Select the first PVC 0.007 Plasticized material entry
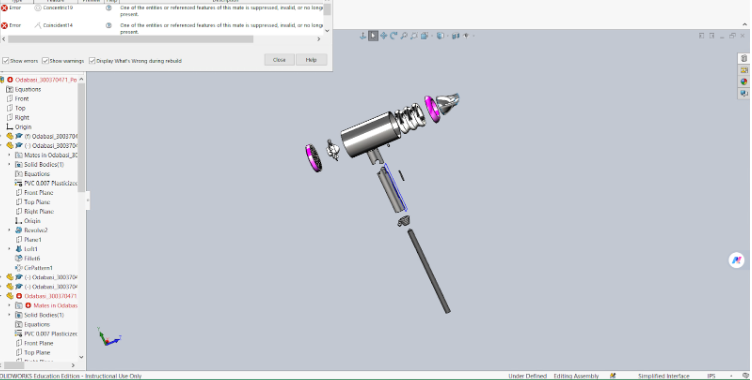 [50, 183]
